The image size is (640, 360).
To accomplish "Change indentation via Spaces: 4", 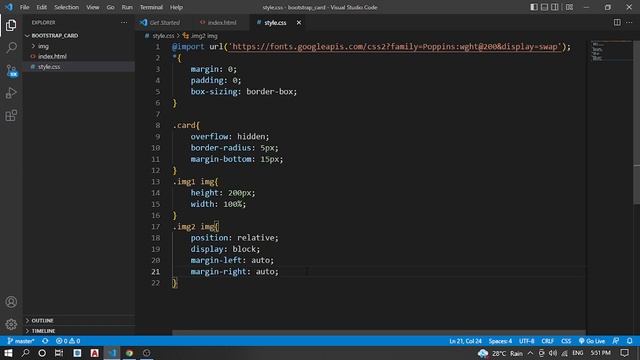I will coord(500,341).
